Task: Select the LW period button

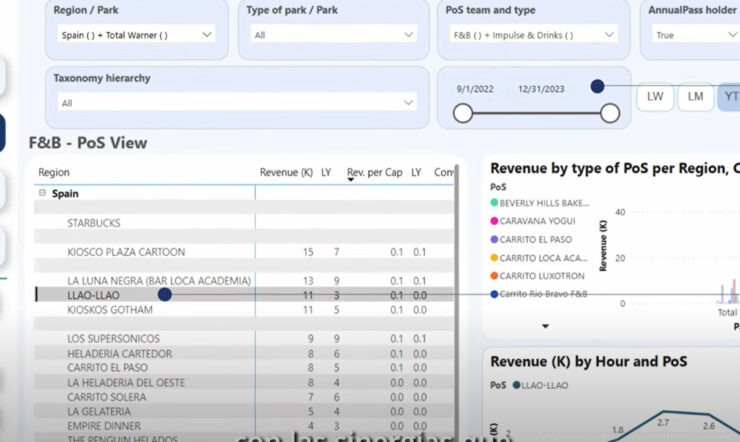Action: coord(655,97)
